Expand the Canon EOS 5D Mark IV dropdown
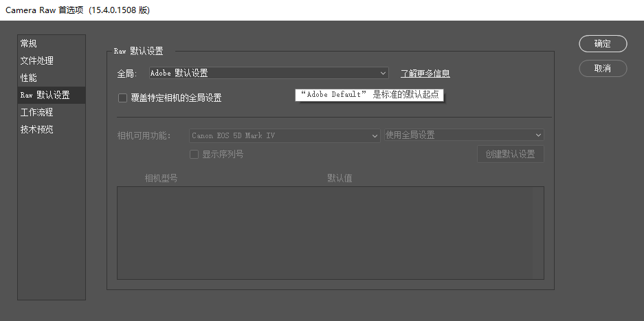Screen dimensions: 644x321 coord(285,135)
